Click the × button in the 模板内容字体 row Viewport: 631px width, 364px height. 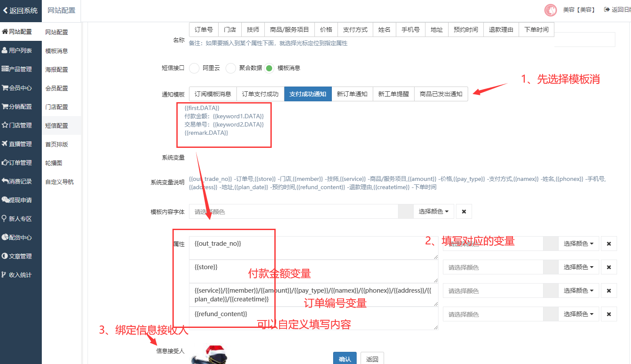pos(464,211)
